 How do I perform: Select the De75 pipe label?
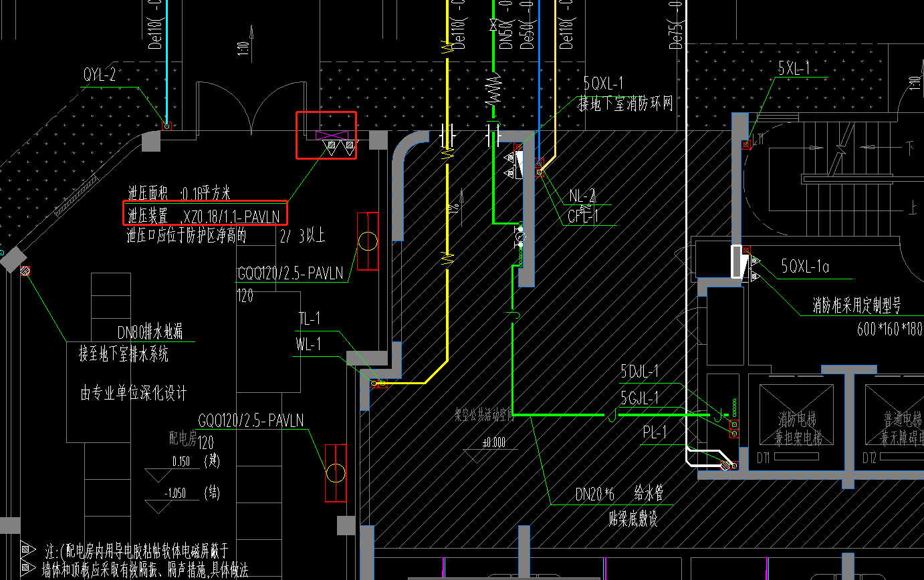pos(676,24)
